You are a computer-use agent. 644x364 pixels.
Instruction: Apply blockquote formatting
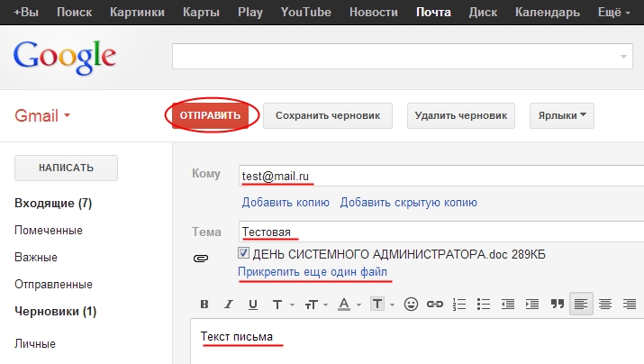pyautogui.click(x=557, y=304)
